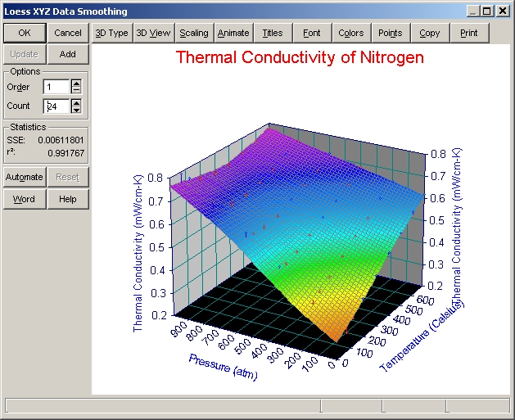Screen dimensions: 515x420
Task: Increase the Count value with up arrow
Action: point(76,102)
